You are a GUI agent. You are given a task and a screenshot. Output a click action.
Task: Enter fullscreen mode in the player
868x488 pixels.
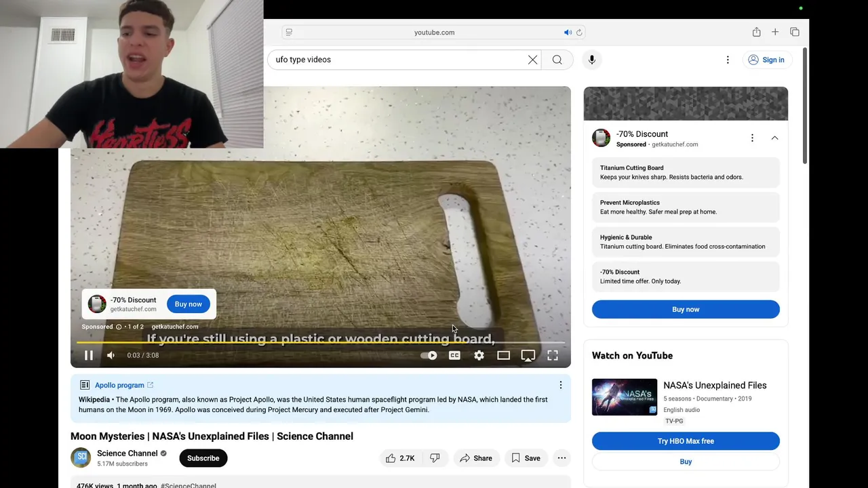click(x=553, y=355)
